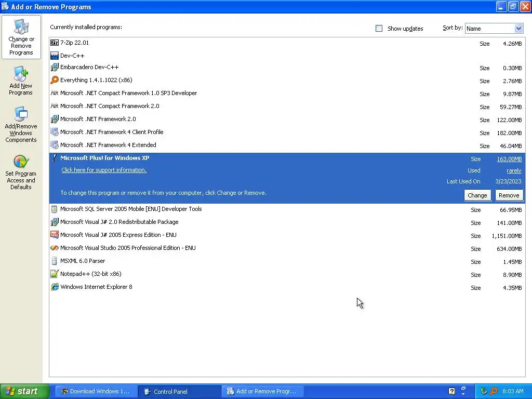Click the Remove button for Microsoft Plus!
The image size is (532, 399).
[509, 195]
